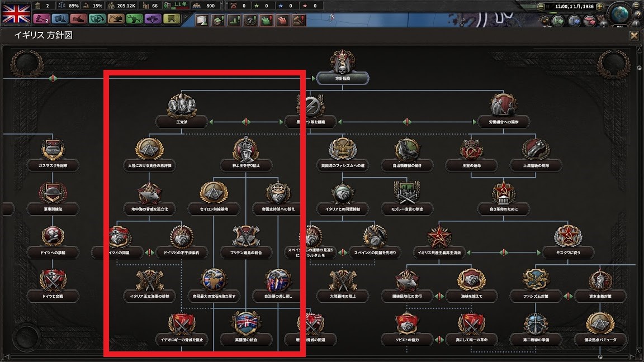Open the green bar chart alert
Image resolution: width=644 pixels, height=362 pixels.
(x=234, y=20)
